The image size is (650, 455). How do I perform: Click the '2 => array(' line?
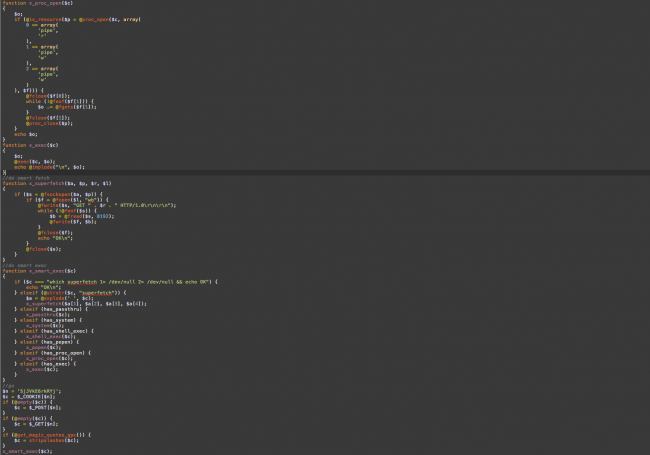(42, 69)
